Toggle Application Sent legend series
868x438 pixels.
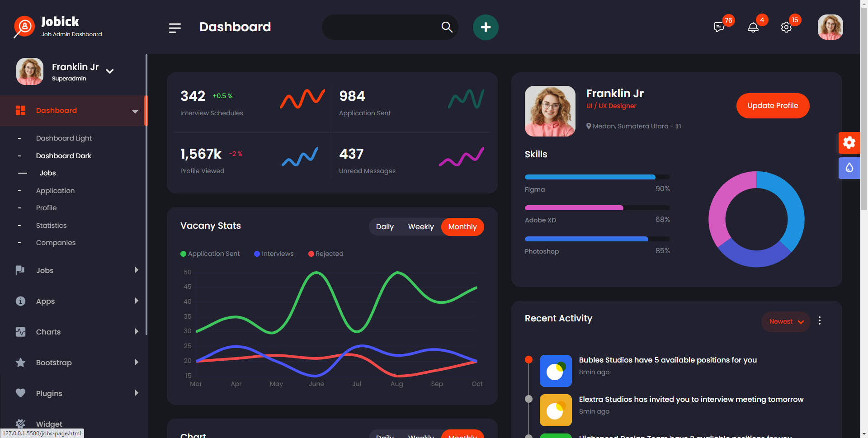coord(210,254)
